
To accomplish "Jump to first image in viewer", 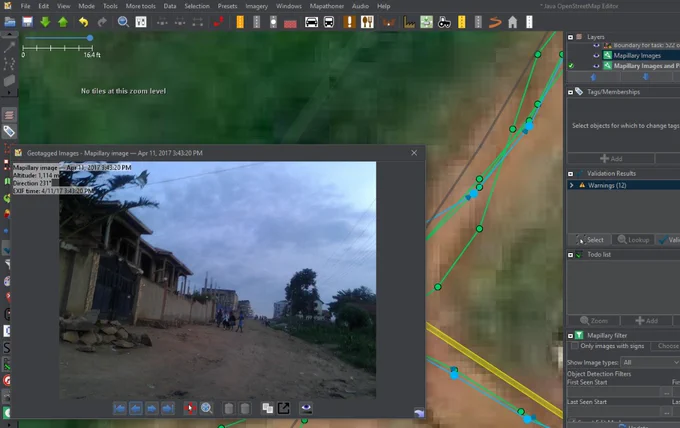I will (x=119, y=408).
